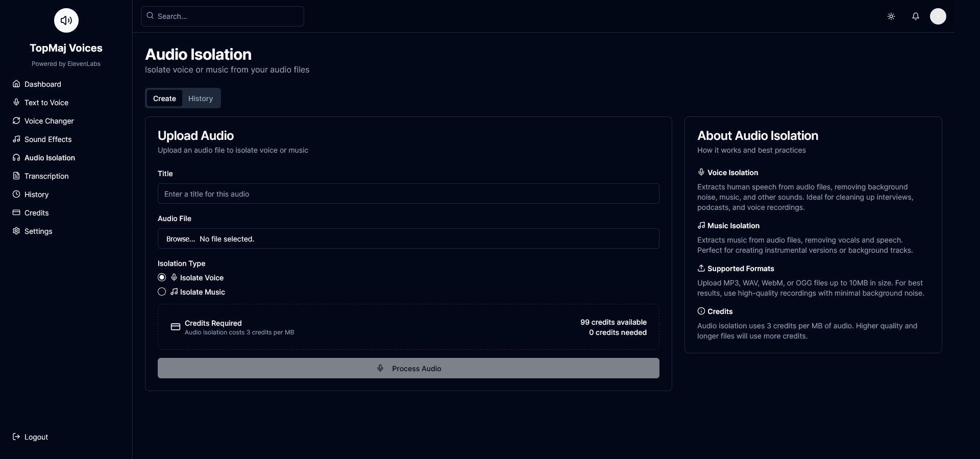Open Credits page from sidebar

(36, 213)
